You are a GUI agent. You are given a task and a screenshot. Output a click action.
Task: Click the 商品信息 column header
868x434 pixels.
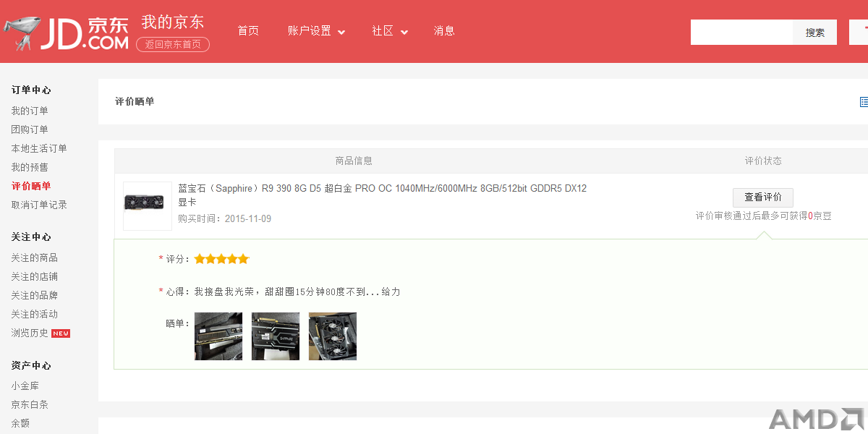pyautogui.click(x=354, y=161)
